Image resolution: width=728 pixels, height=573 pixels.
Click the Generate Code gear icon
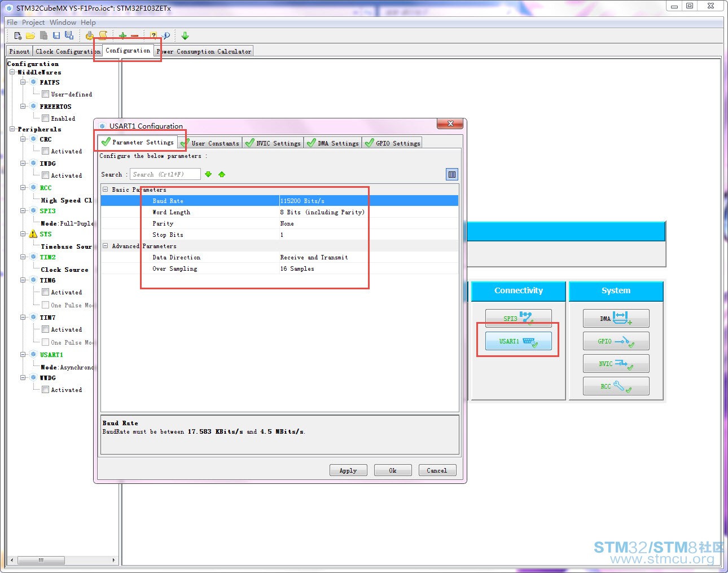[x=89, y=36]
